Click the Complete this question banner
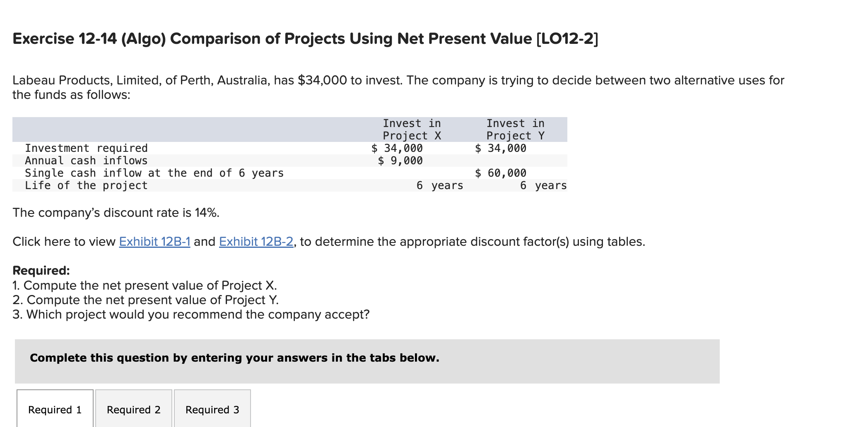Screen dimensions: 868x427 [x=234, y=357]
